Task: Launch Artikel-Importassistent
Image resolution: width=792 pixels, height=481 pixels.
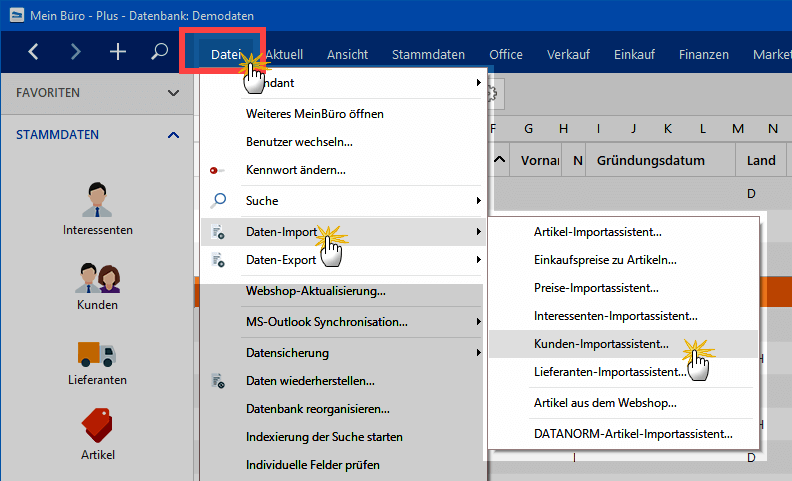Action: point(623,232)
